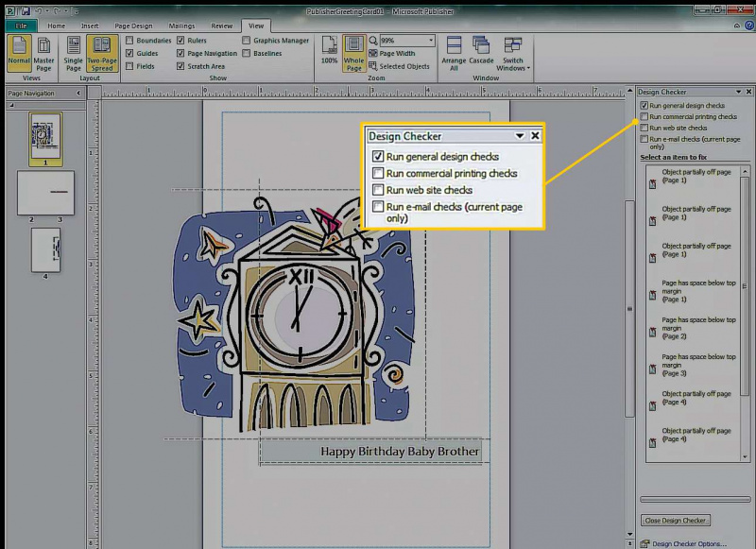Toggle Boundaries checkbox
The image size is (756, 549).
[129, 41]
